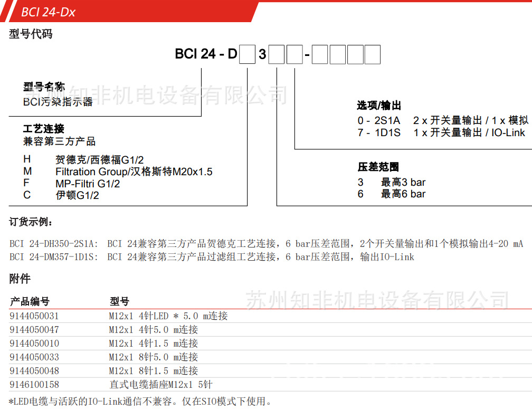Click the 选项/输出 heading
This screenshot has height=409, width=532.
pos(378,106)
